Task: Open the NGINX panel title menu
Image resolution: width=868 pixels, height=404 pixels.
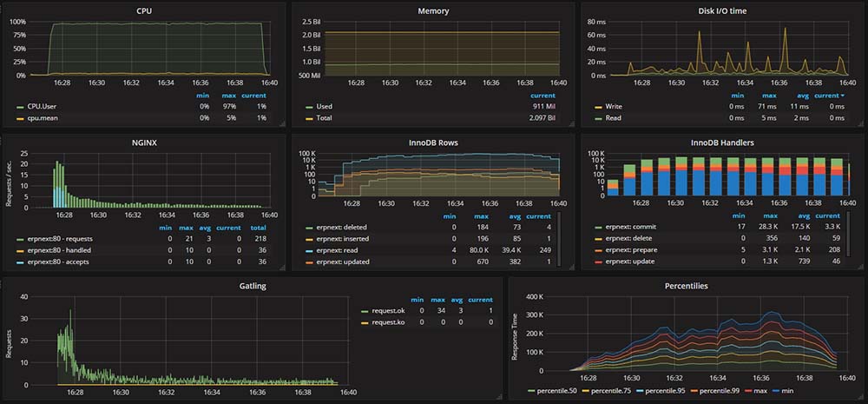Action: [x=145, y=142]
